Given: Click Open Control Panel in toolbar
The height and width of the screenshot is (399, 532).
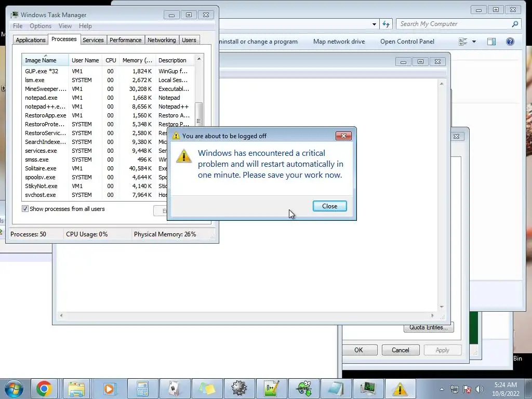Looking at the screenshot, I should 407,42.
